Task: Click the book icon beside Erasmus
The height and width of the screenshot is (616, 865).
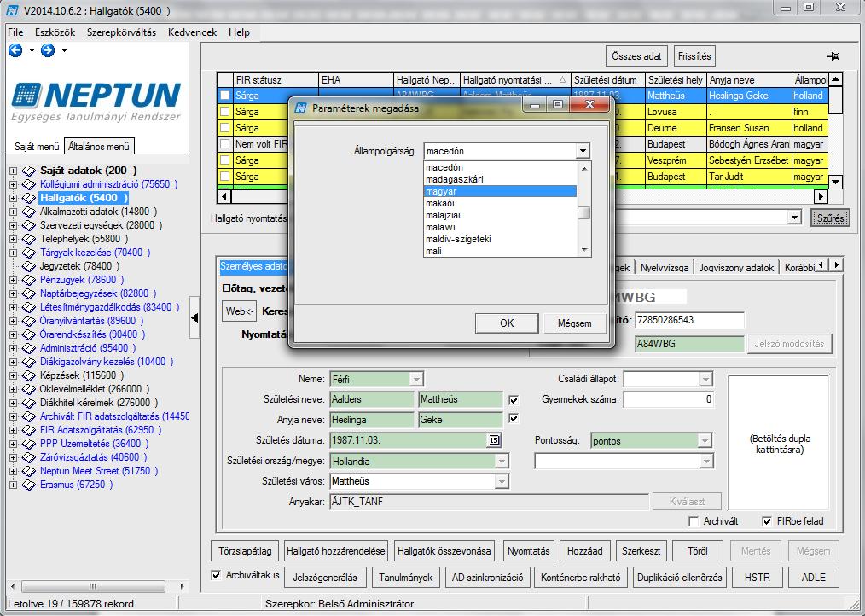Action: click(29, 485)
